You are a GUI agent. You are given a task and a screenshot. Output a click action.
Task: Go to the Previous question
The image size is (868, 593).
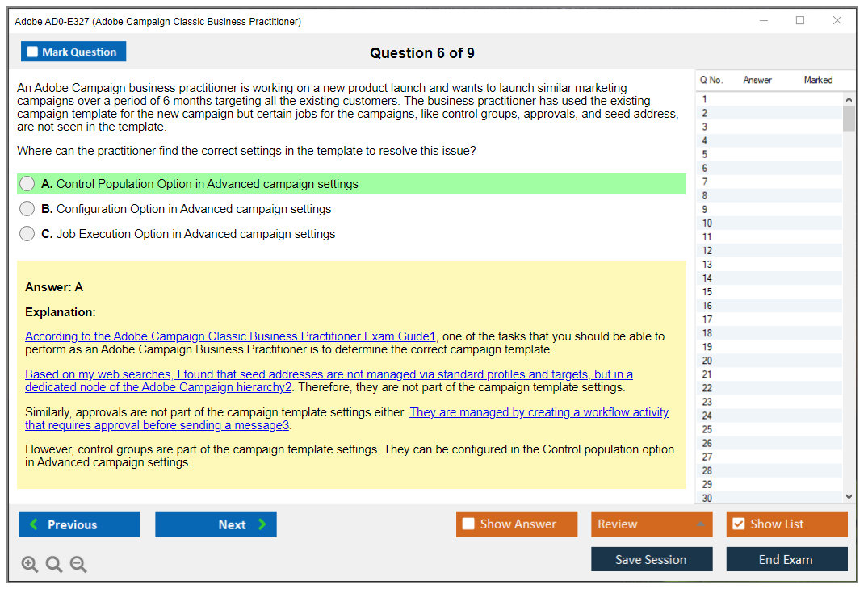pos(79,524)
